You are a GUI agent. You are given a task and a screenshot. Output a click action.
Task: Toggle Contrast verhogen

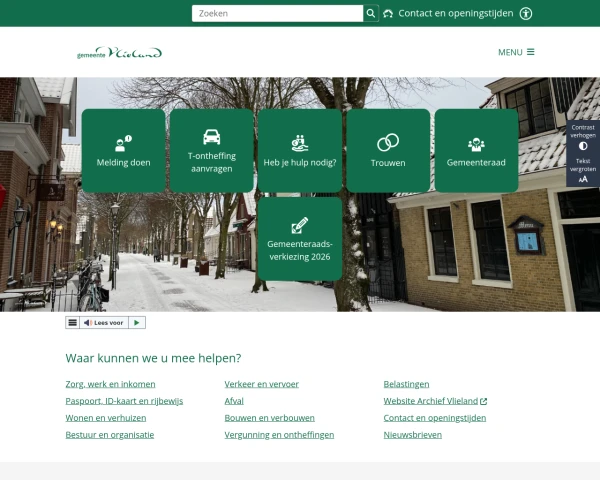[x=583, y=137]
